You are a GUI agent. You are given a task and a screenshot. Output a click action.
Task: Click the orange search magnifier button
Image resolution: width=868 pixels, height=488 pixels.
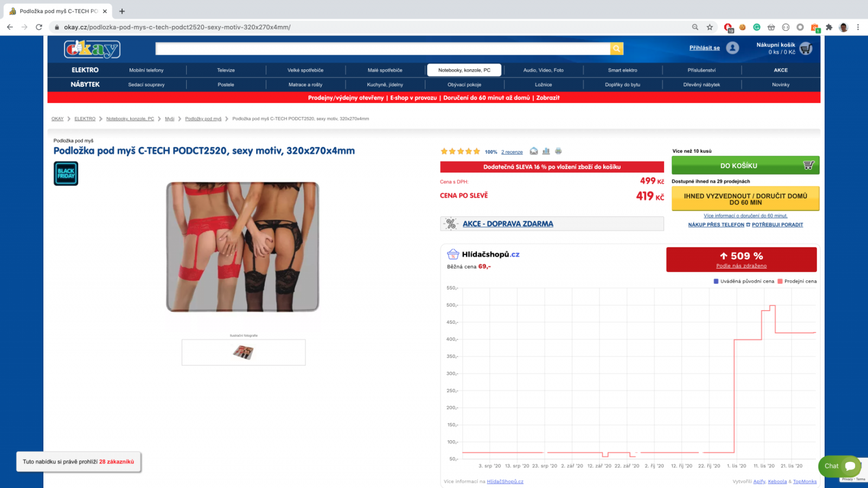pos(617,49)
